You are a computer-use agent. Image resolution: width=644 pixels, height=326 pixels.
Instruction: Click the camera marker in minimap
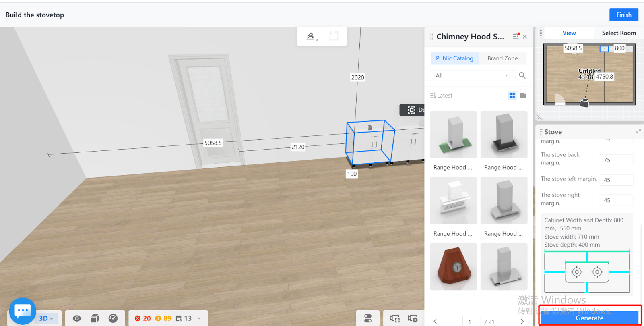point(584,103)
